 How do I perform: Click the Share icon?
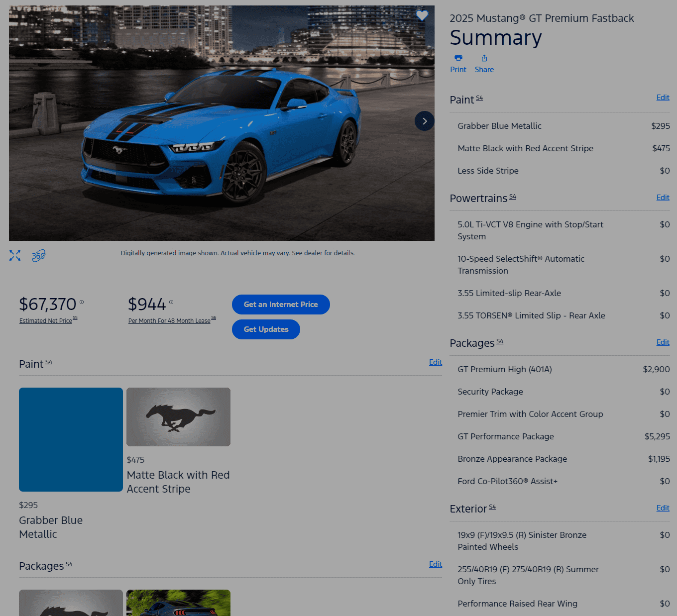tap(484, 58)
